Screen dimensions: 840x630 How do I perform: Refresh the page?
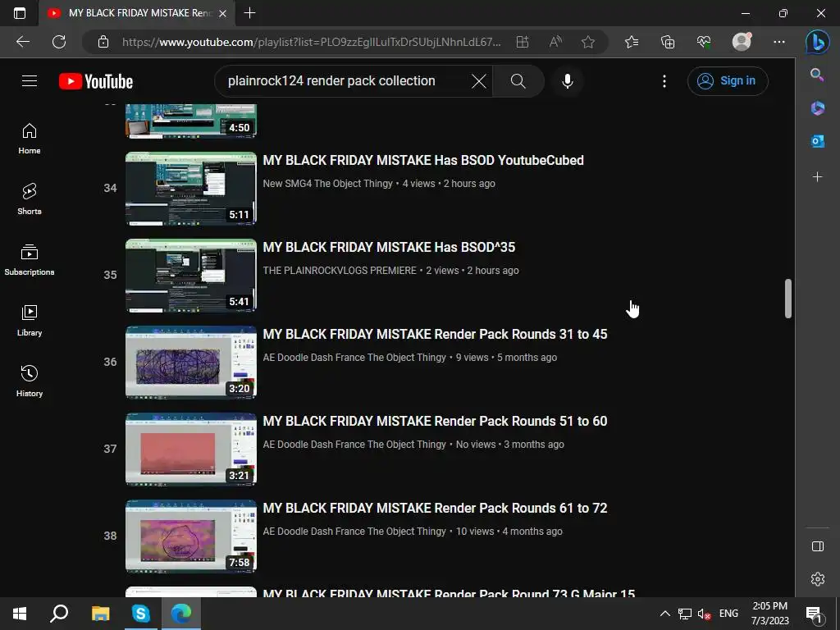click(x=59, y=42)
